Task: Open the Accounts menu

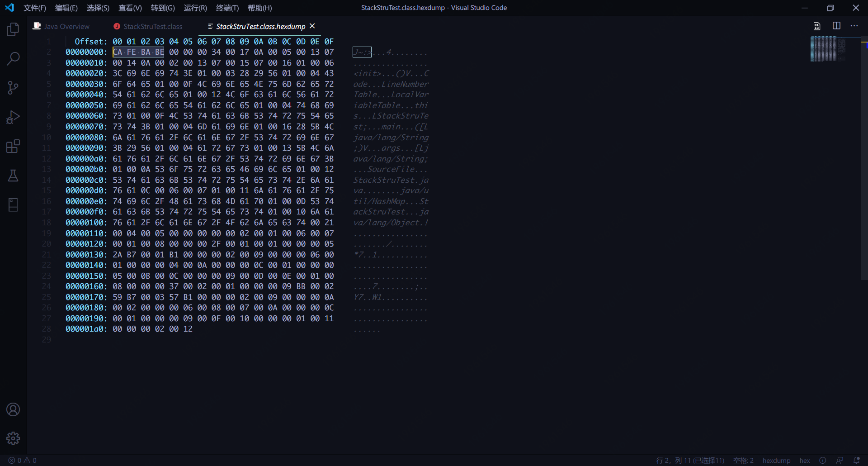Action: point(13,409)
